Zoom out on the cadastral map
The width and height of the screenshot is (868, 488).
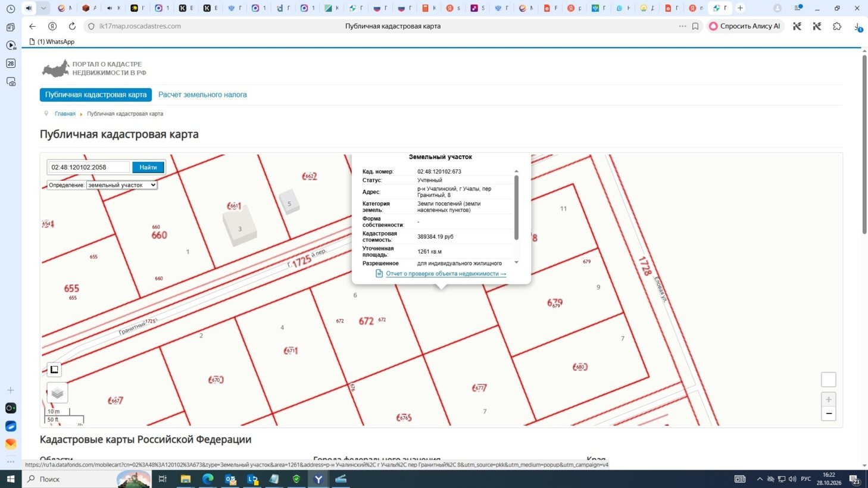click(x=828, y=414)
